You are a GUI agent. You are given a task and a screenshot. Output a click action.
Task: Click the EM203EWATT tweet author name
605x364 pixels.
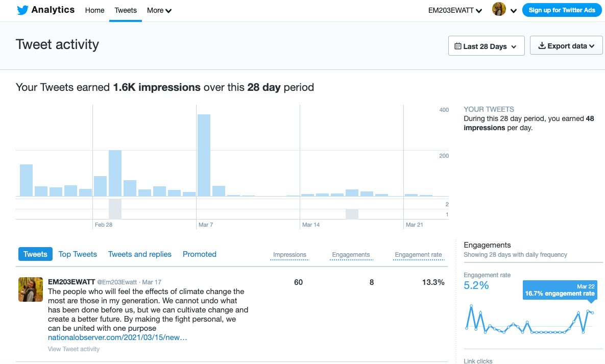tap(71, 282)
